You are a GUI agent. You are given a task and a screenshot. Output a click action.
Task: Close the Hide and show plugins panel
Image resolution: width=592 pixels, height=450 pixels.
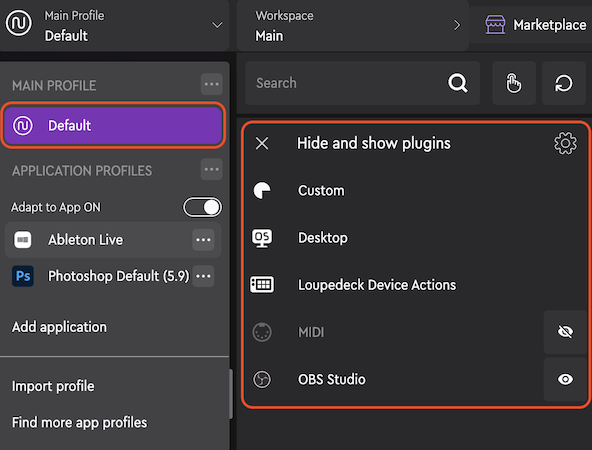(262, 143)
